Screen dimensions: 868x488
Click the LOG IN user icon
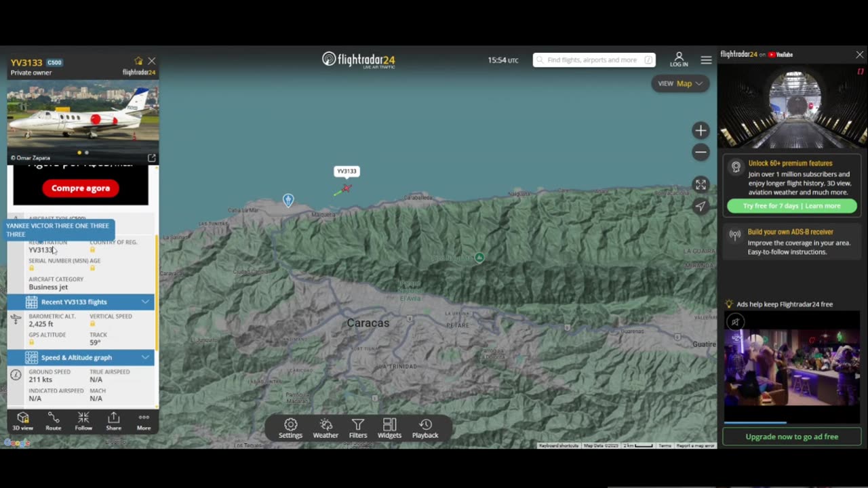679,60
